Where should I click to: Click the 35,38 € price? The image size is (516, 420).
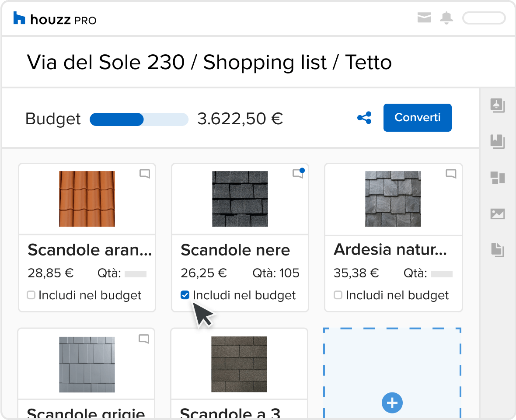356,273
